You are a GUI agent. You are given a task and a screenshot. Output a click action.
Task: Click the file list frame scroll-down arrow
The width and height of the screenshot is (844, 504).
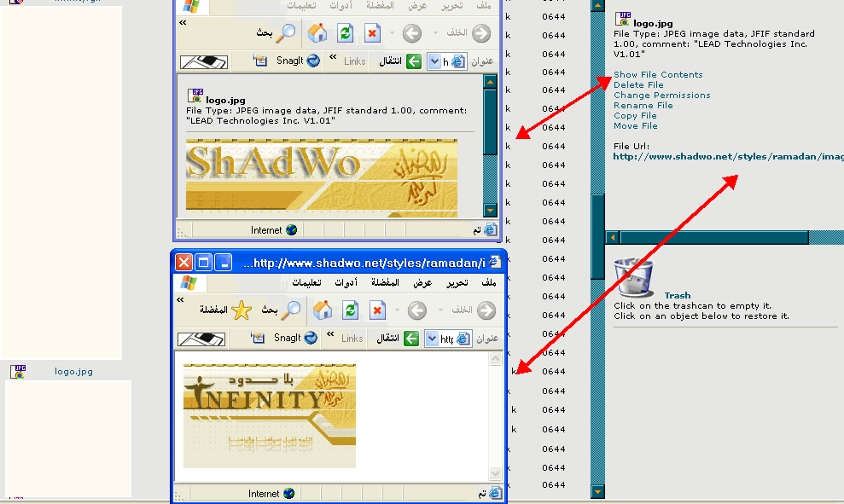(x=597, y=491)
